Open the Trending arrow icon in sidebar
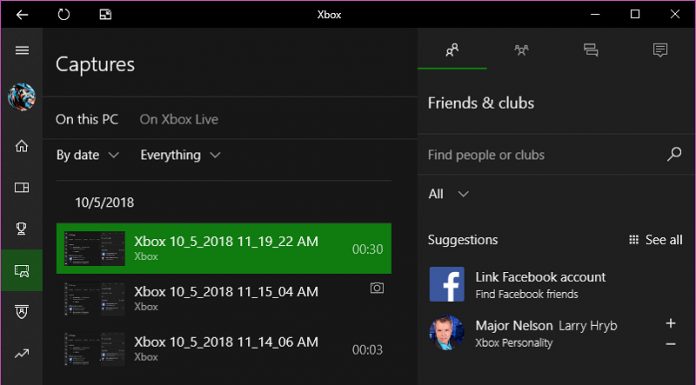The width and height of the screenshot is (696, 385). (x=22, y=353)
